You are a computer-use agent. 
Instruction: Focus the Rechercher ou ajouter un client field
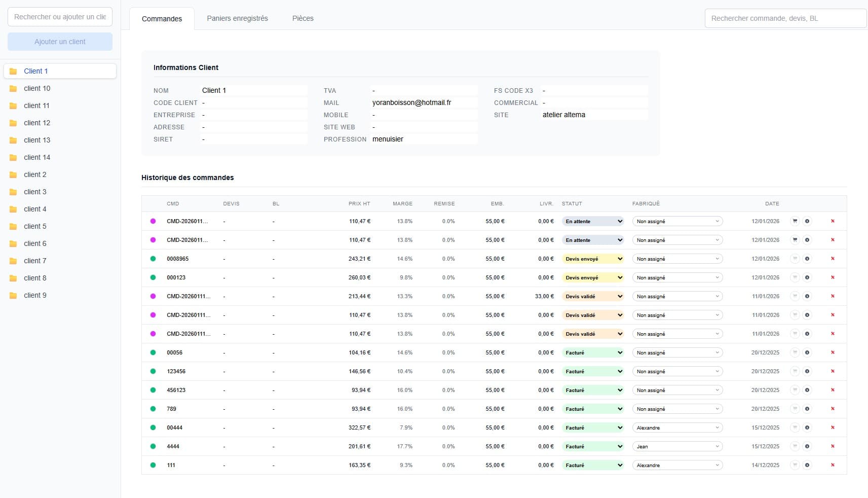point(60,17)
